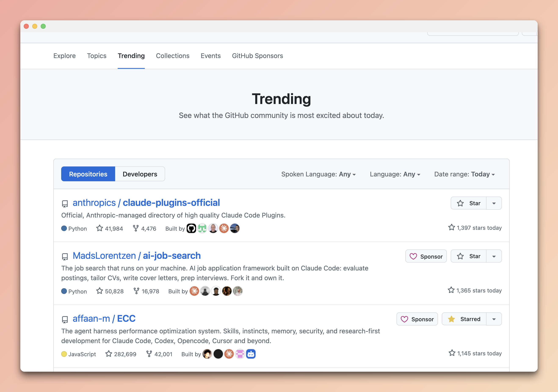Viewport: 558px width, 392px height.
Task: Open the affaan-m / ECC repository
Action: [104, 318]
